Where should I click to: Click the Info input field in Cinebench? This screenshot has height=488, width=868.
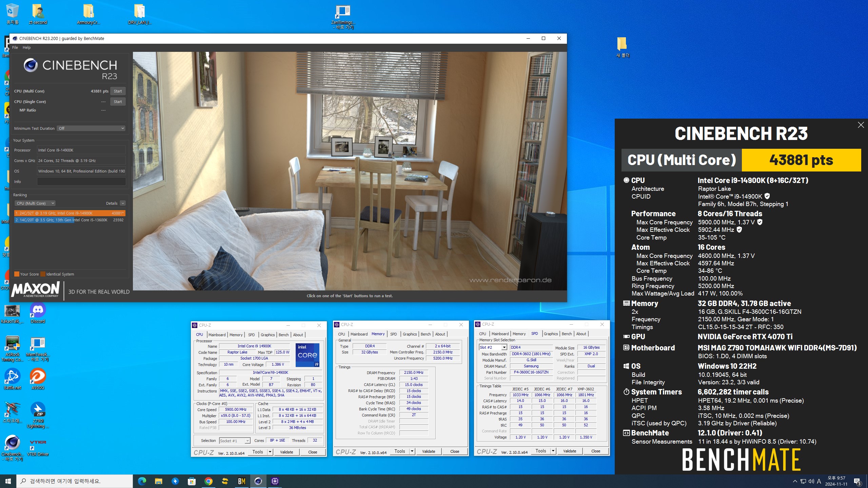click(x=81, y=182)
